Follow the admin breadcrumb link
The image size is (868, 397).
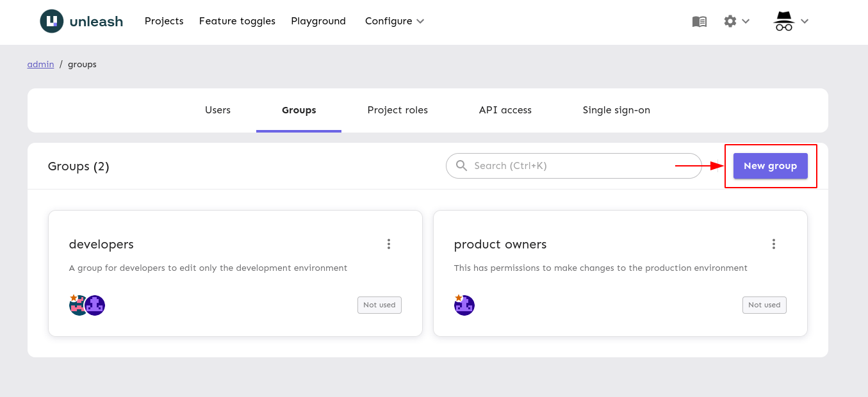(x=40, y=64)
